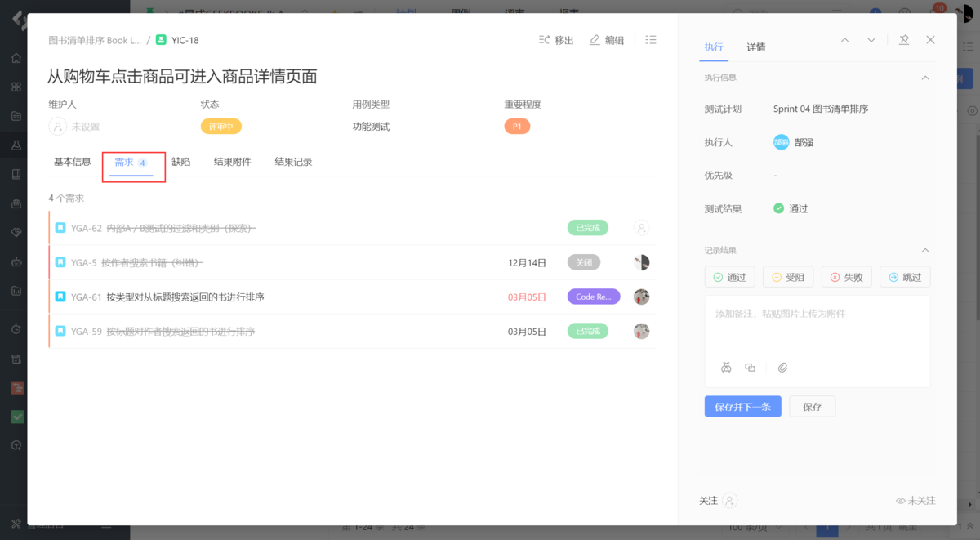Click the home icon in the left sidebar
The width and height of the screenshot is (980, 540).
pyautogui.click(x=15, y=58)
